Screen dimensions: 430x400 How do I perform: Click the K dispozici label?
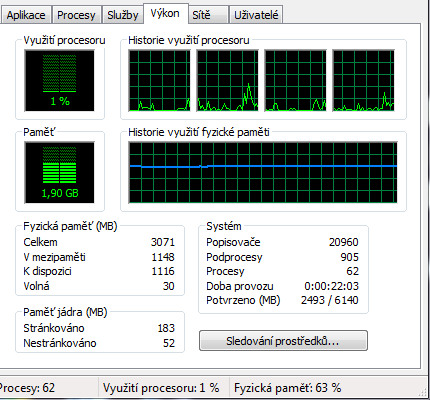pos(47,271)
